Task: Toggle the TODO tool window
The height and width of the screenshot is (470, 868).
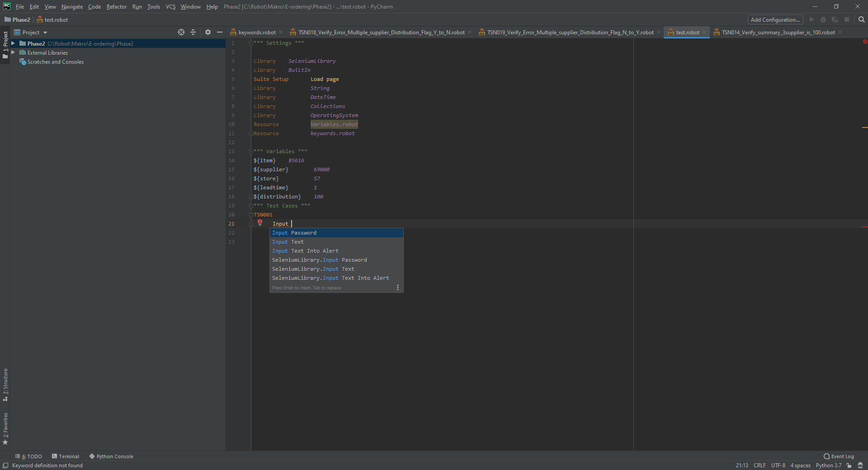Action: [x=32, y=456]
